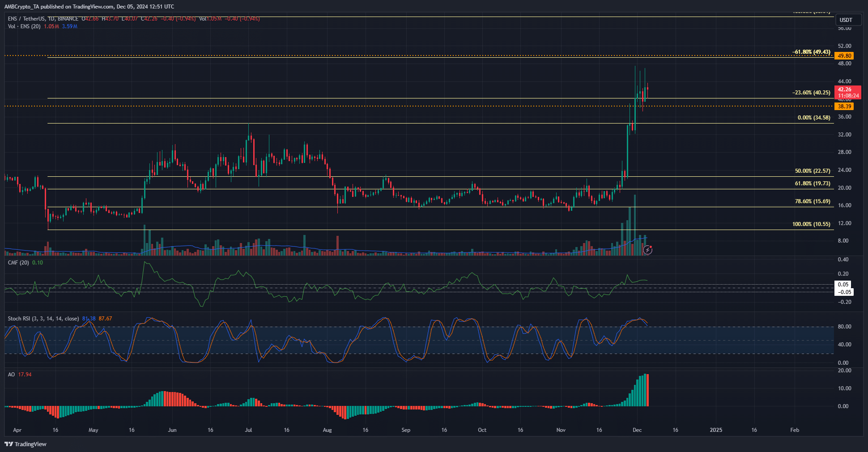Image resolution: width=868 pixels, height=452 pixels.
Task: Click the AO indicator label
Action: point(11,375)
